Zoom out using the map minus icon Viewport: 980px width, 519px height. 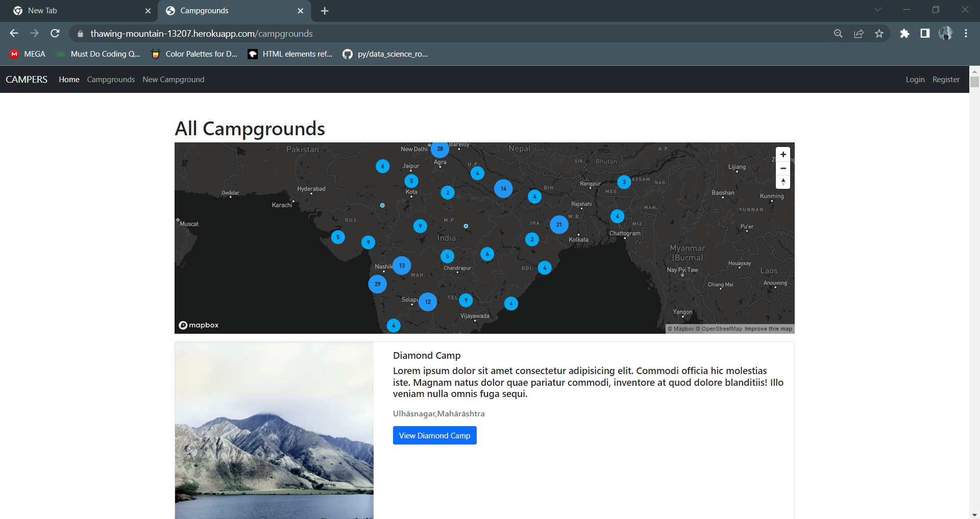pos(783,168)
